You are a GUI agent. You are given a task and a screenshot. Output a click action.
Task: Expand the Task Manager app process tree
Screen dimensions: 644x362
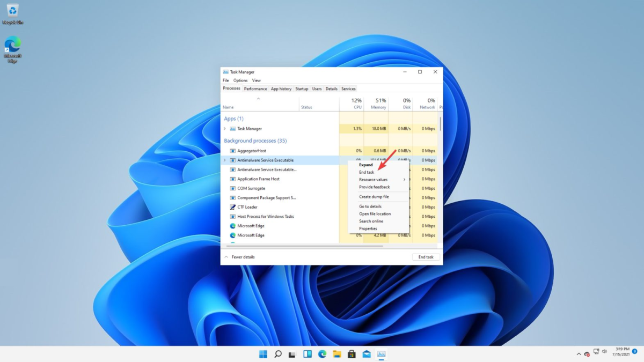point(225,128)
